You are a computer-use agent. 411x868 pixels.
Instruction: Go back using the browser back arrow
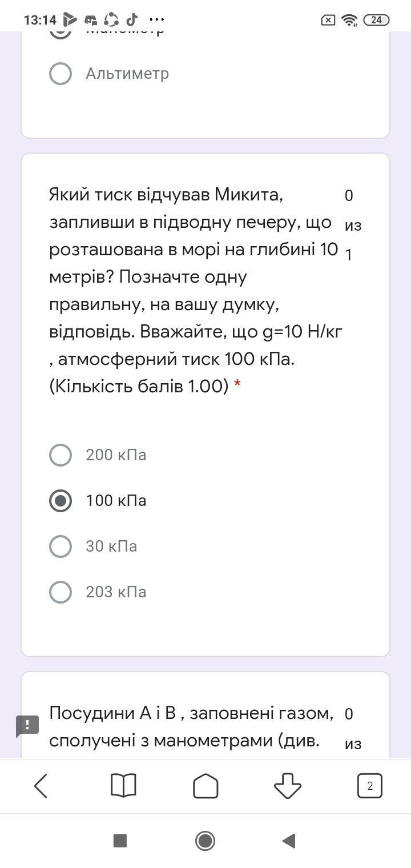[x=41, y=786]
